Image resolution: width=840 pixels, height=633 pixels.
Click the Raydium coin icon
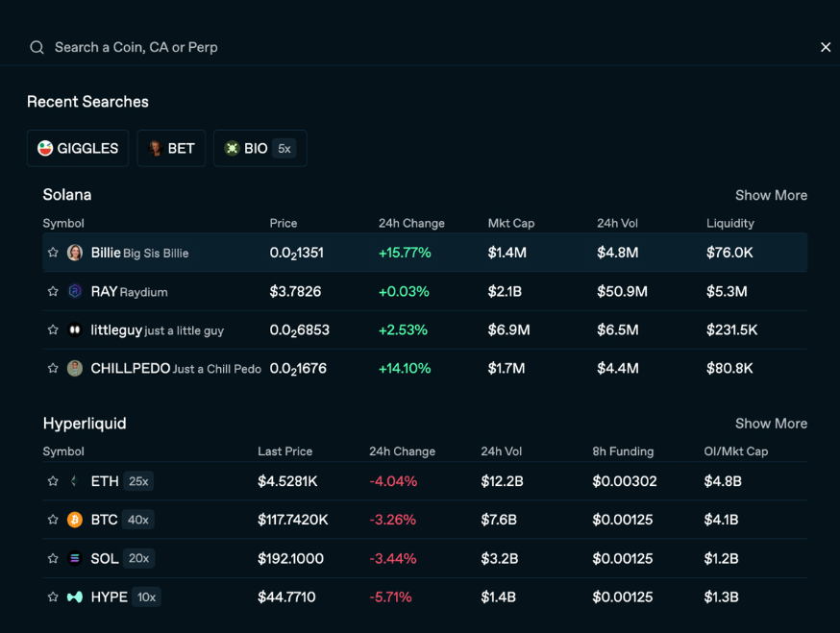coord(75,291)
